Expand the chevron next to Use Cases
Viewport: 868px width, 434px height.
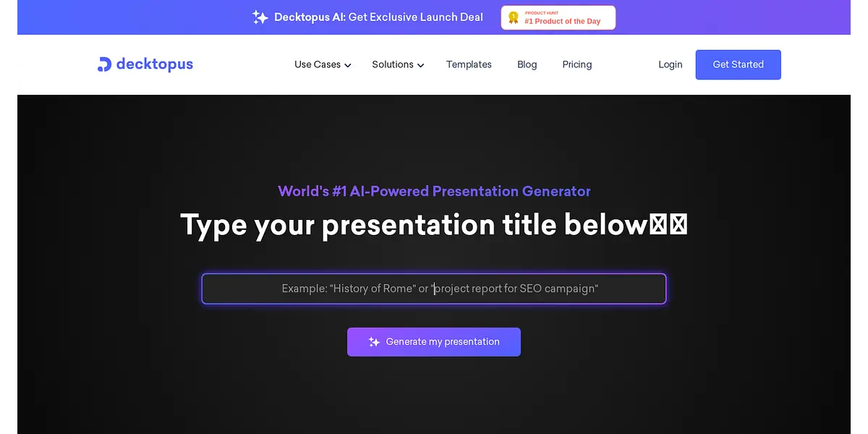tap(348, 65)
